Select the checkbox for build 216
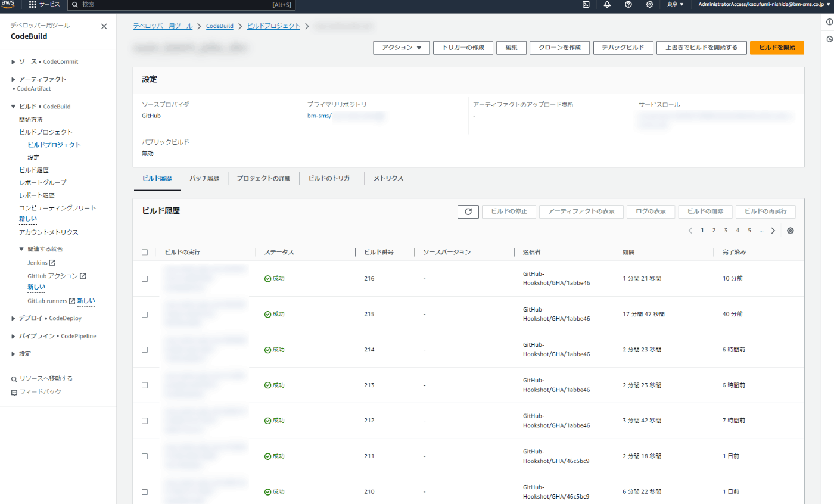 pyautogui.click(x=145, y=278)
